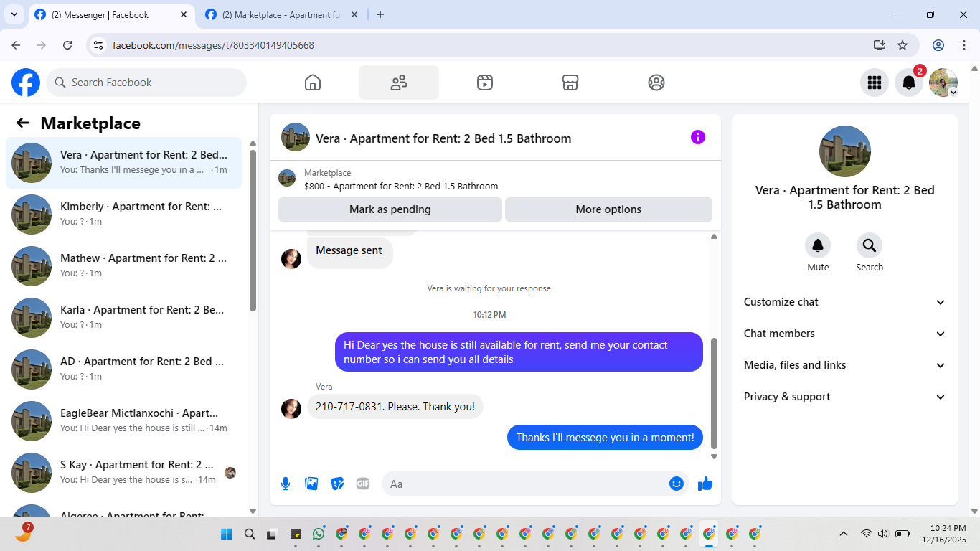Send a thumbs-up like

[705, 484]
